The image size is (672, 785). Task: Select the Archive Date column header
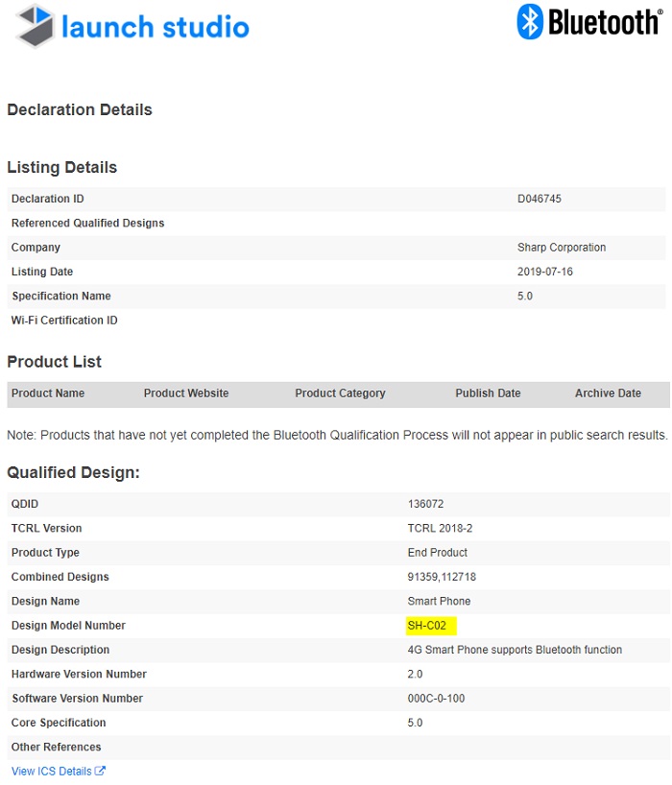tap(608, 393)
